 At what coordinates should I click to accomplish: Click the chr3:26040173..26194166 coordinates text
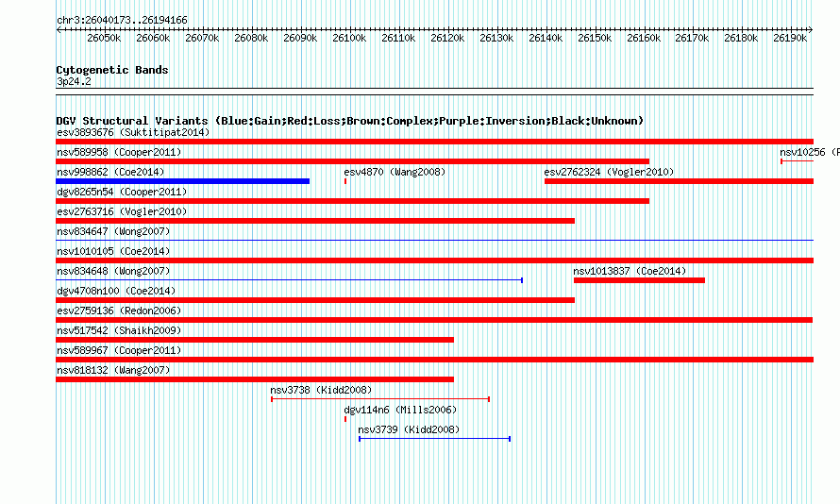[x=122, y=21]
